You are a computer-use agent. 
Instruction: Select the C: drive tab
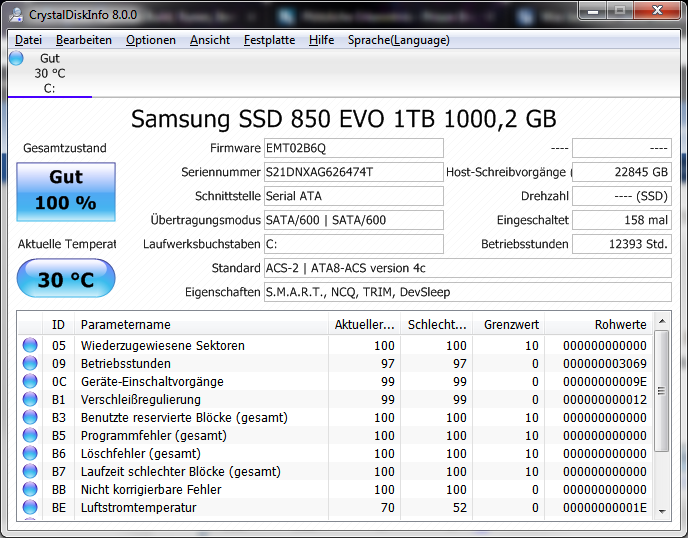pos(50,74)
